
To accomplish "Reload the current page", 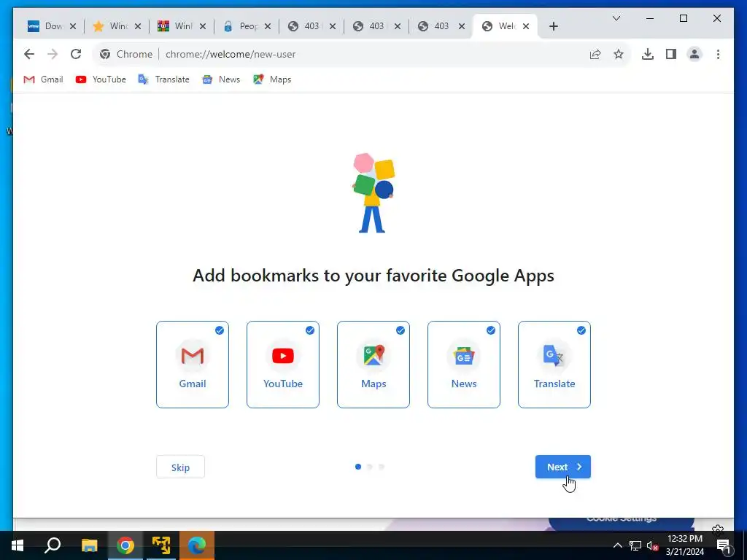I will coord(76,54).
